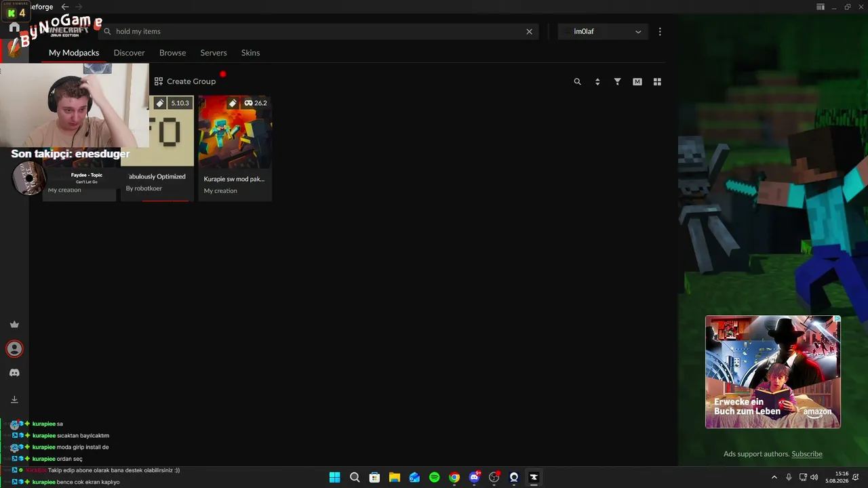The width and height of the screenshot is (868, 488).
Task: Go to the Browse tab
Action: [173, 53]
